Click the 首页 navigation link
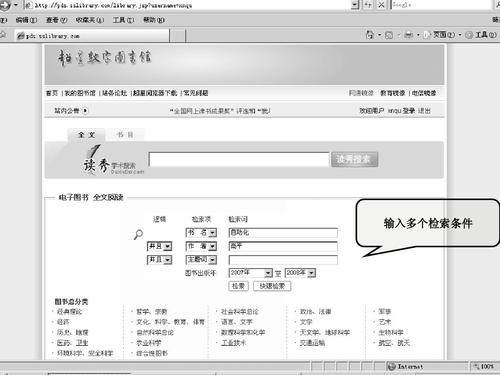Image resolution: width=500 pixels, height=375 pixels. click(52, 93)
